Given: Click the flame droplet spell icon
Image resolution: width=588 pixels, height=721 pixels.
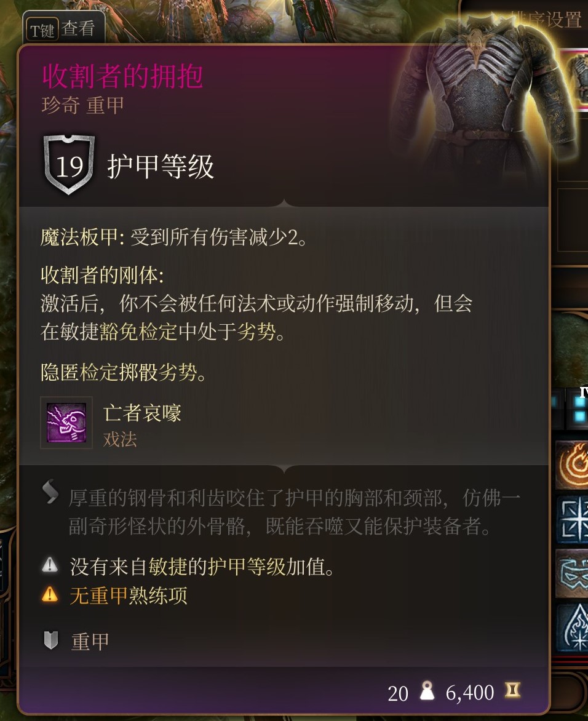Looking at the screenshot, I should 573,627.
